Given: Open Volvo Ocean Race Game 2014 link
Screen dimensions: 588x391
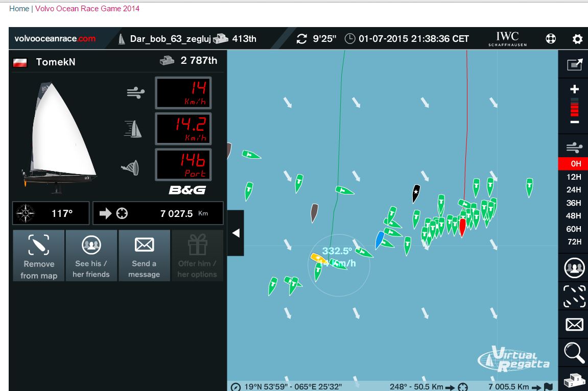Looking at the screenshot, I should pos(87,8).
